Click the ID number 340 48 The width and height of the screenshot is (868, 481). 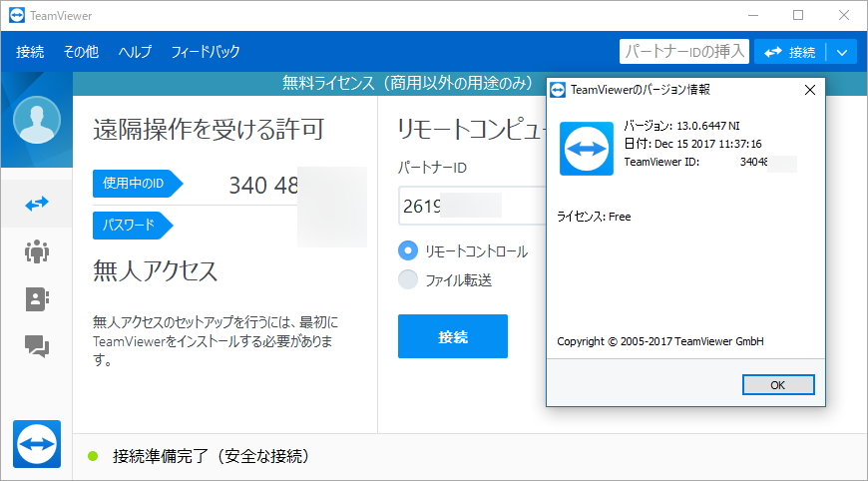coord(264,186)
